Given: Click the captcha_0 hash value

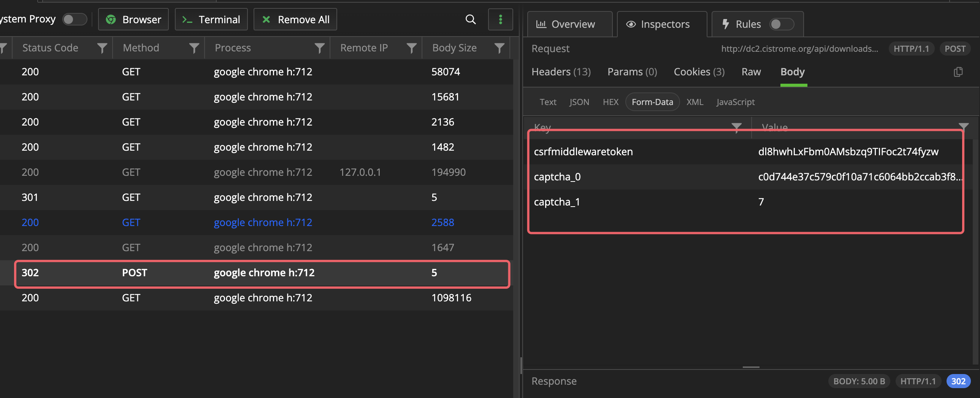Looking at the screenshot, I should pyautogui.click(x=860, y=177).
